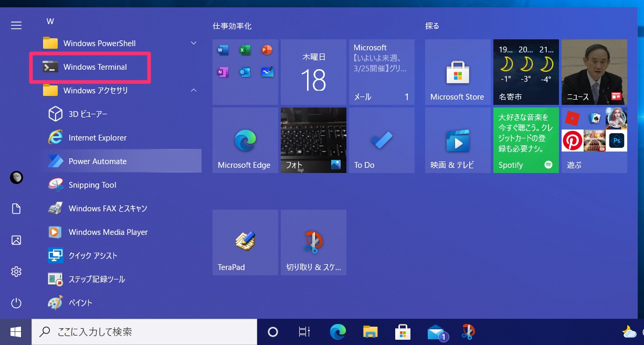Launch Windows Media Player
Viewport: 644px width, 345px height.
click(122, 232)
